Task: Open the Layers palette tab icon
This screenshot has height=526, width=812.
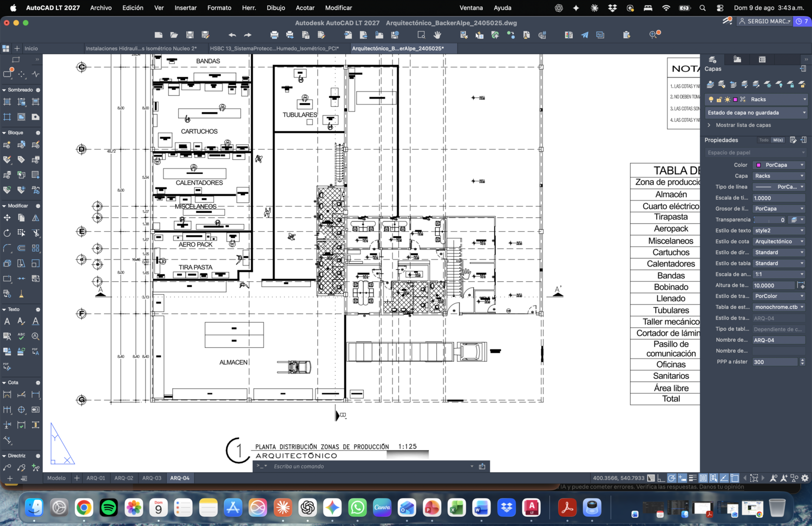Action: point(712,60)
